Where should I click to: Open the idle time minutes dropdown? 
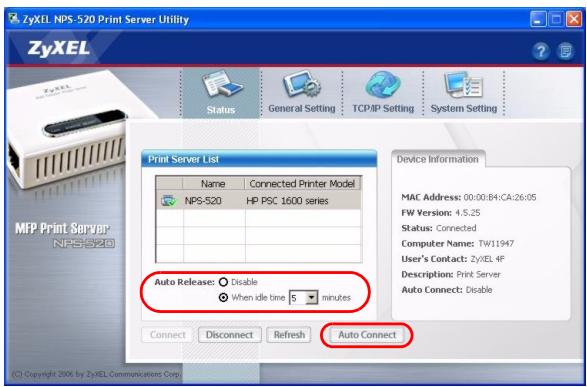311,298
